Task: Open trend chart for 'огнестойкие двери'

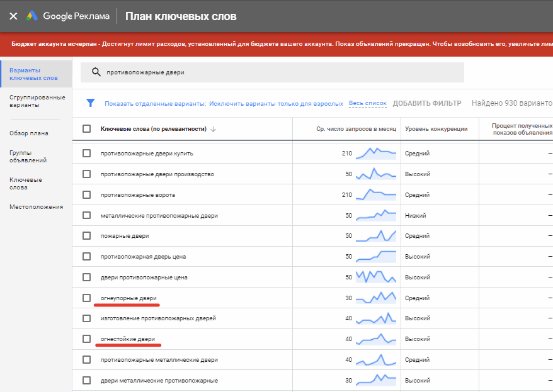Action: [x=376, y=339]
